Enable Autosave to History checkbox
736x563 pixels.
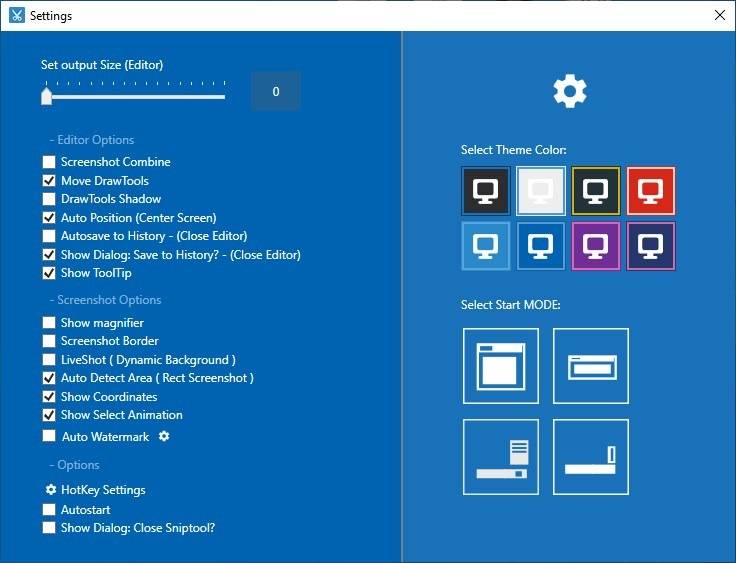coord(49,236)
